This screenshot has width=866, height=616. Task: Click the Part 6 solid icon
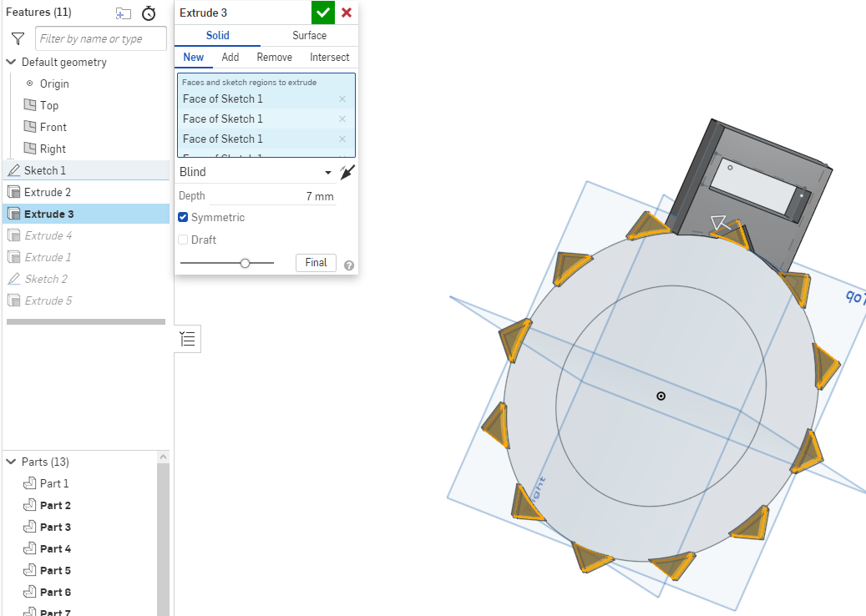click(30, 593)
